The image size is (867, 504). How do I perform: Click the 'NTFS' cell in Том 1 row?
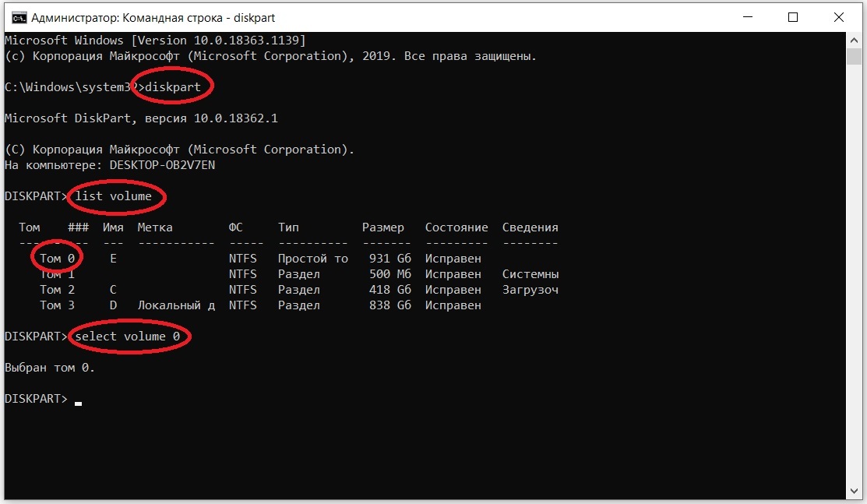(243, 274)
